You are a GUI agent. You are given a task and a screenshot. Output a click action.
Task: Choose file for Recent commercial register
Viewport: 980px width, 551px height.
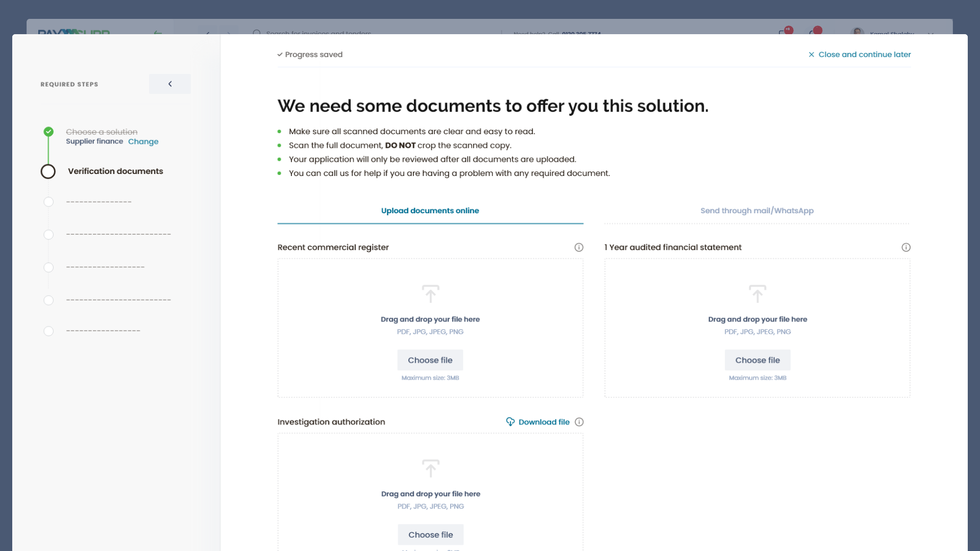430,360
